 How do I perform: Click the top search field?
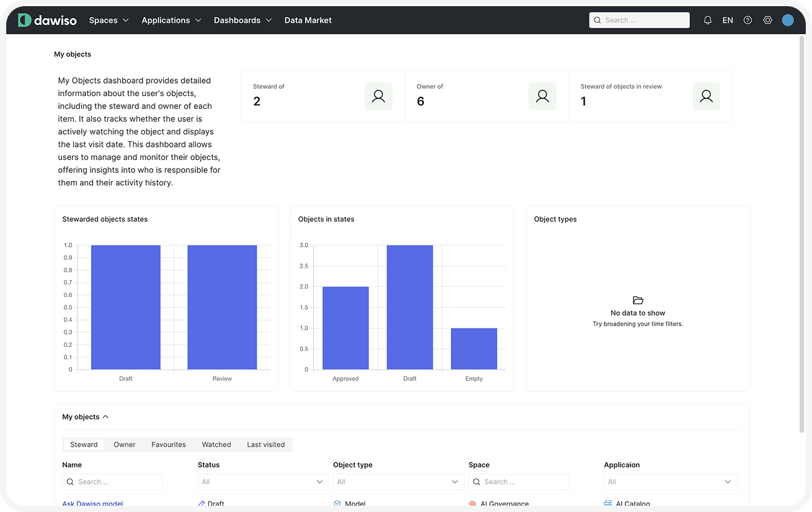639,20
